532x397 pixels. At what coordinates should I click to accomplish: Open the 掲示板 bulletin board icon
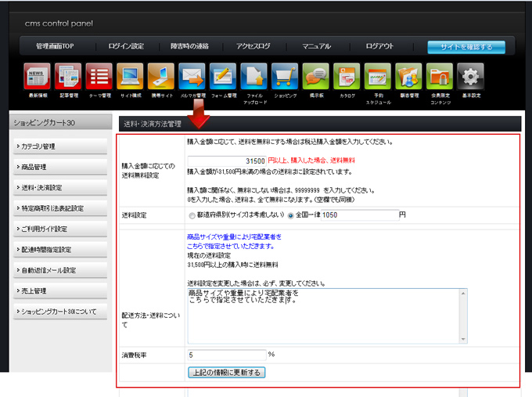pyautogui.click(x=316, y=77)
